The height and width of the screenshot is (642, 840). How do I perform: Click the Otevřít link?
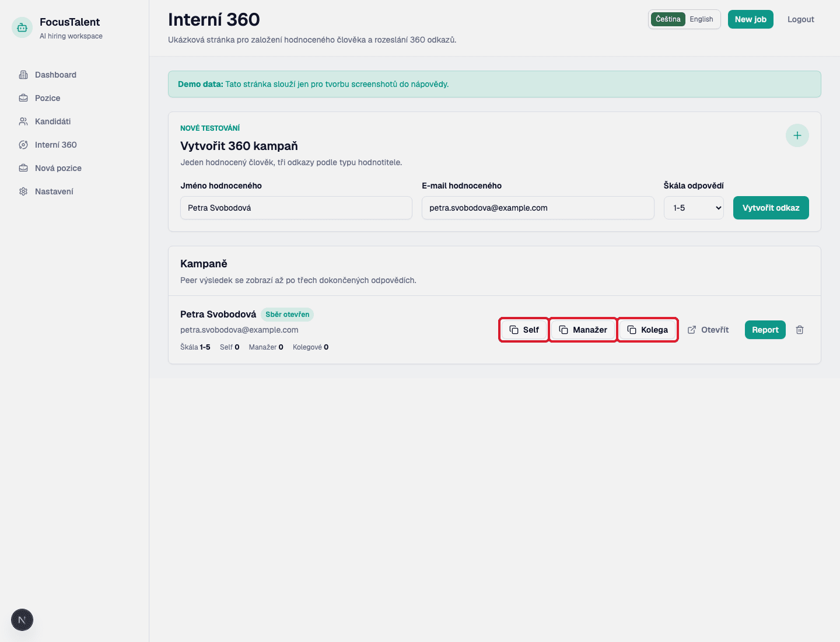(x=708, y=330)
